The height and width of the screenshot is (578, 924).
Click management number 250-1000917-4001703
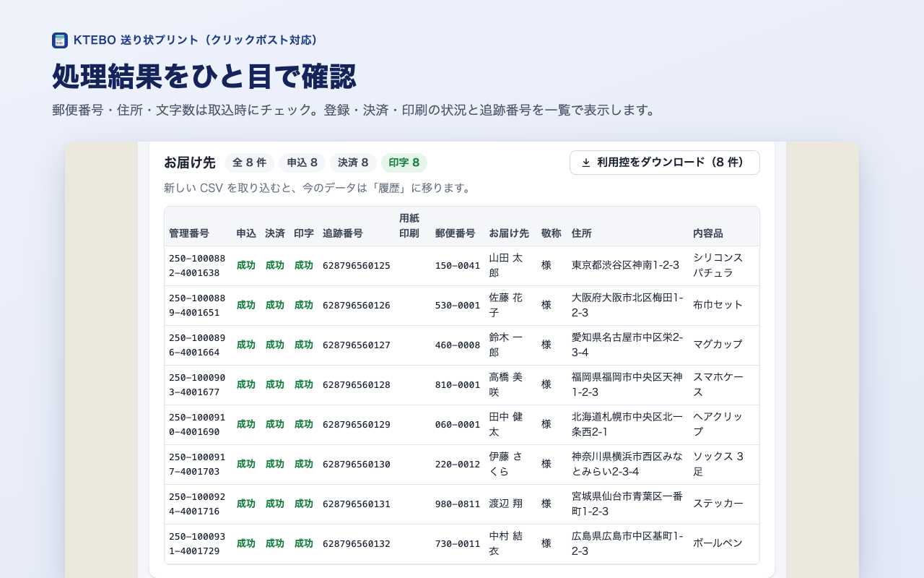(197, 464)
